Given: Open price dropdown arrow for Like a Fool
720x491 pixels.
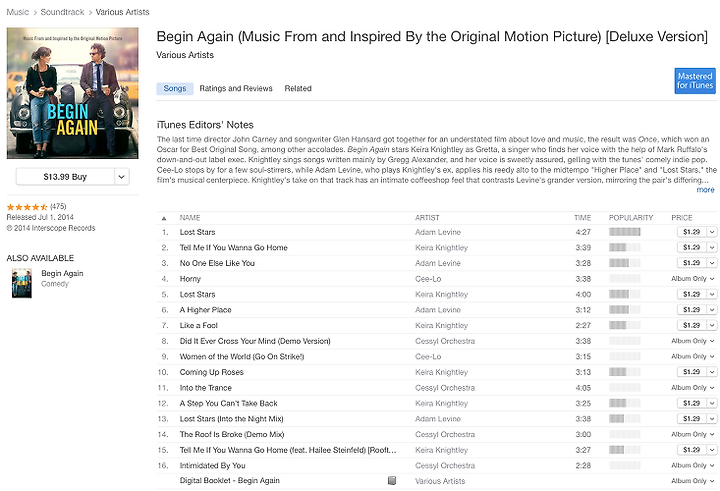Looking at the screenshot, I should pyautogui.click(x=712, y=325).
